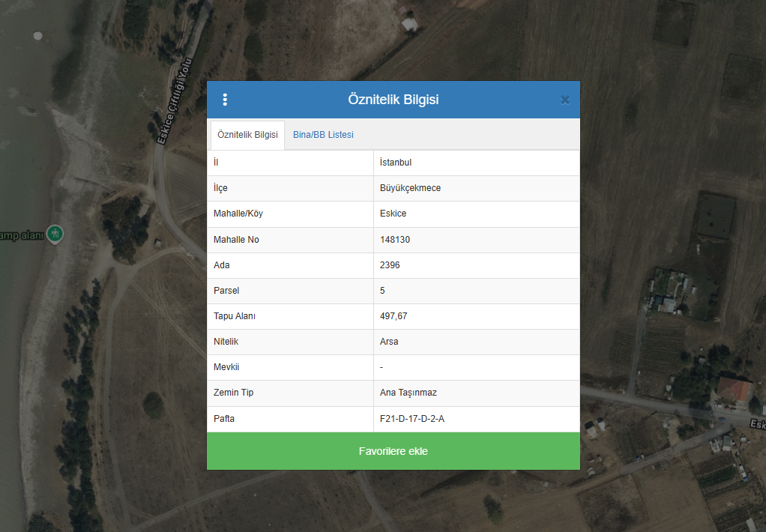This screenshot has height=532, width=766.
Task: Select the Öznitelik Bilgisi tab
Action: 247,135
